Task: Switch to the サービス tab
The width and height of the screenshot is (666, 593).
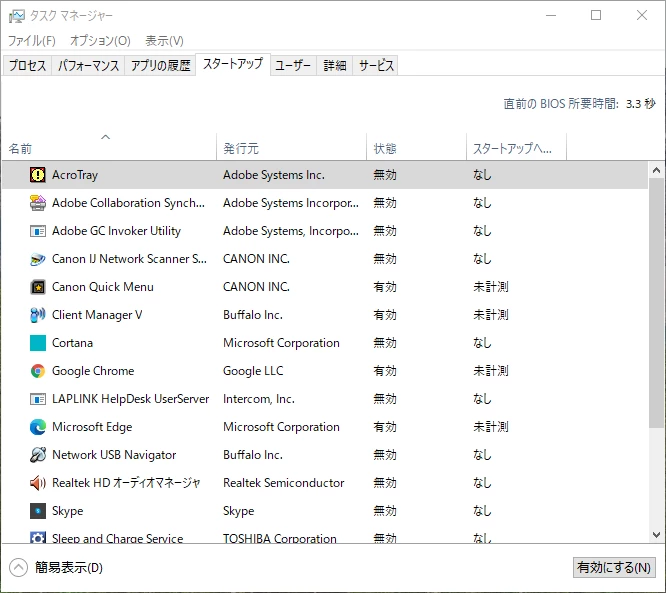Action: click(375, 65)
